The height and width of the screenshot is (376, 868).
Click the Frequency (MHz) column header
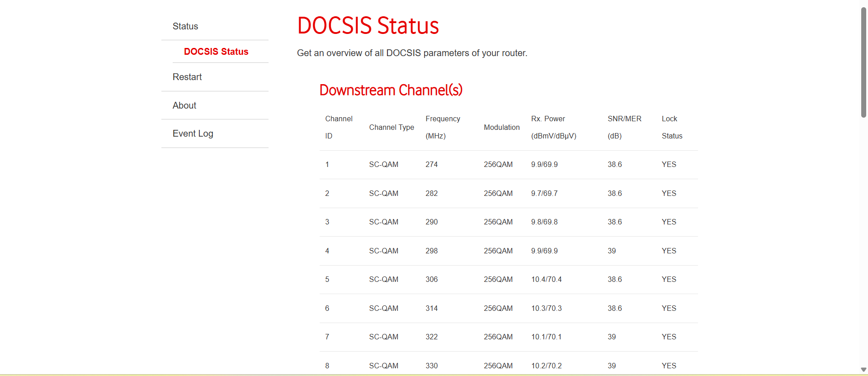pos(443,127)
